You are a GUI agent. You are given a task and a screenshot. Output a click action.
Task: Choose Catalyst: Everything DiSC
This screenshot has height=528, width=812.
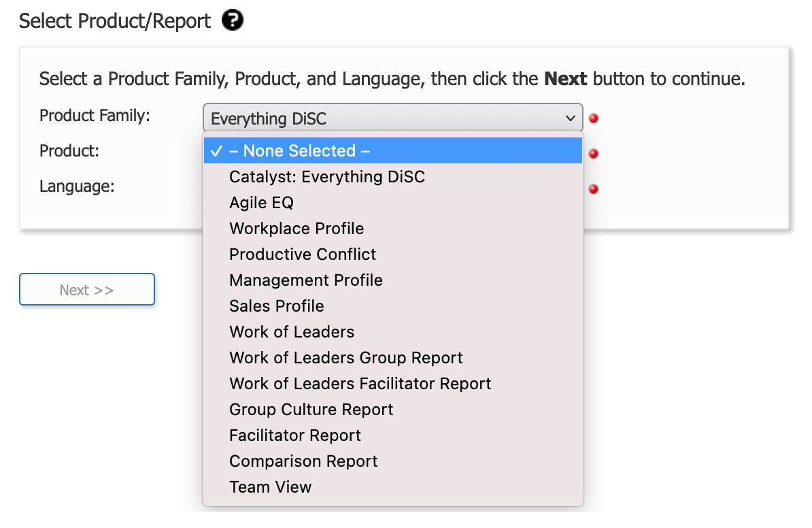point(392,177)
